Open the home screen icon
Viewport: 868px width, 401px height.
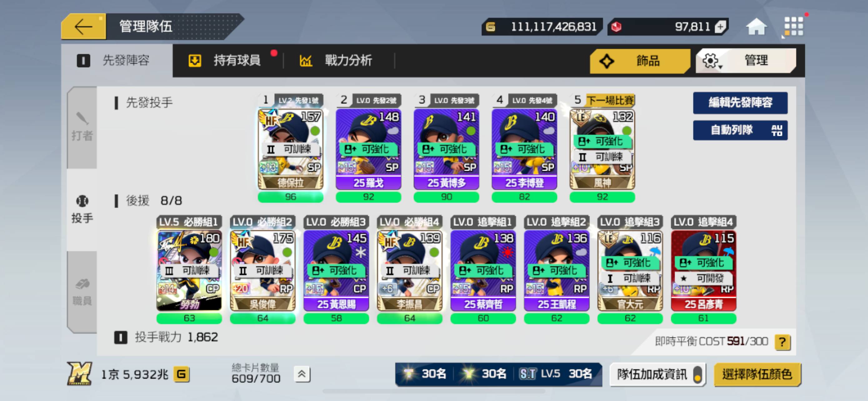point(756,27)
